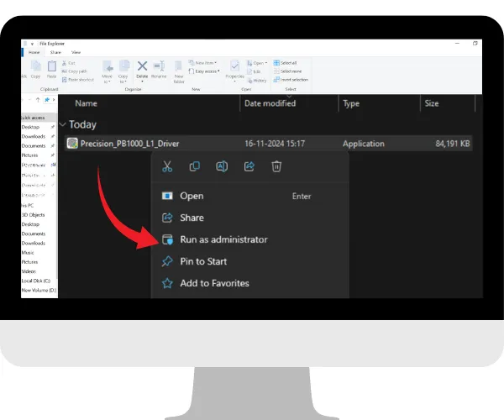Open the Easy access dropdown
504x420 pixels.
coord(204,71)
